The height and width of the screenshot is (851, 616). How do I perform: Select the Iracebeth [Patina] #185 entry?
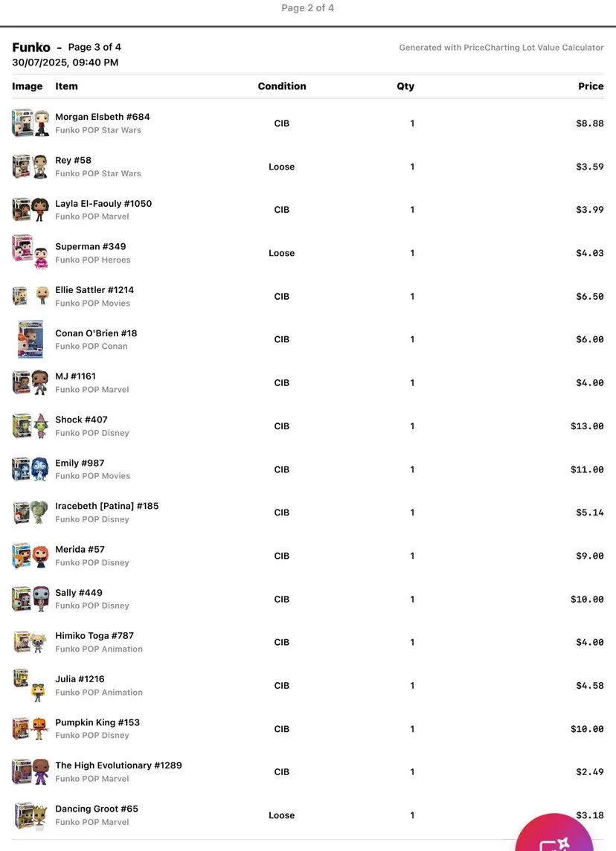click(x=107, y=506)
